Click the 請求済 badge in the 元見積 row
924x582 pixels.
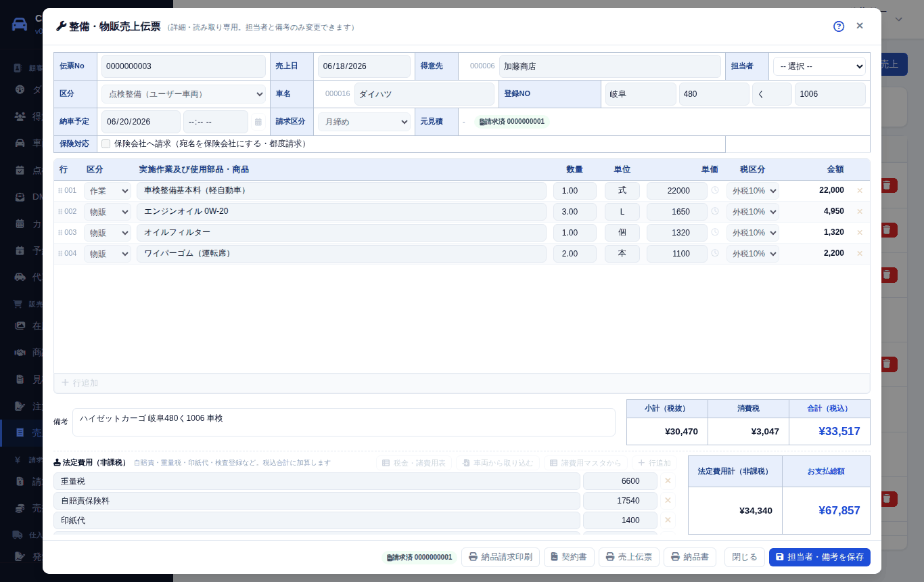coord(511,122)
